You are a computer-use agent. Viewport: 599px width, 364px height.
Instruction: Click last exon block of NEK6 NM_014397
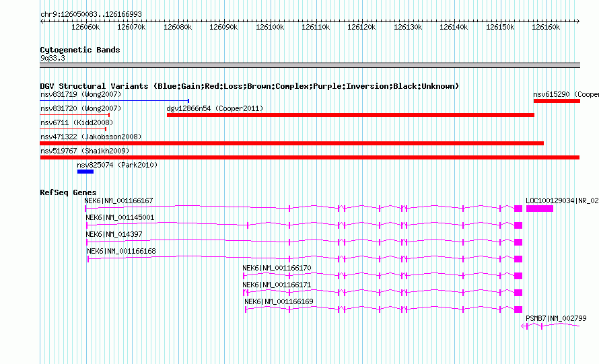[x=518, y=242]
